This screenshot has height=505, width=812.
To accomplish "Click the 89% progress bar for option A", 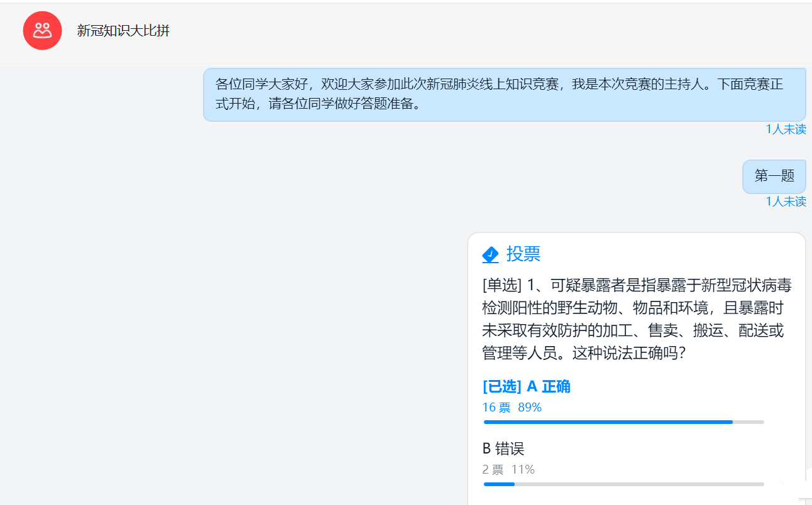I will 624,422.
